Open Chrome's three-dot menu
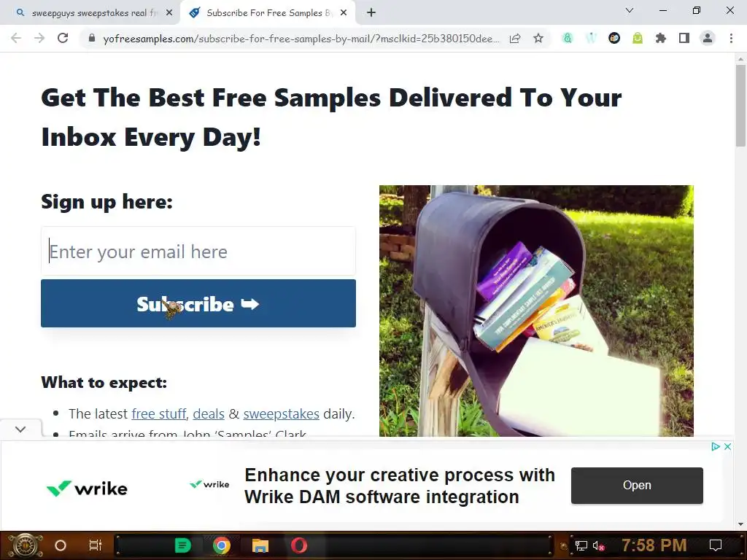Screen dimensions: 747x560 point(731,38)
